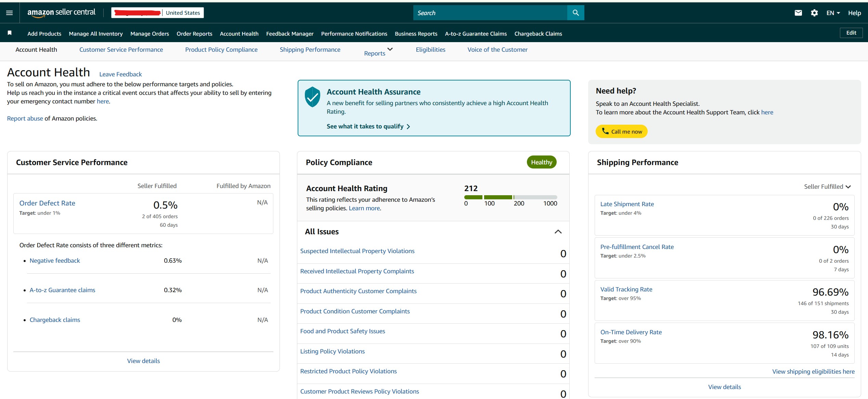
Task: Open Manage All Inventory
Action: coord(96,34)
